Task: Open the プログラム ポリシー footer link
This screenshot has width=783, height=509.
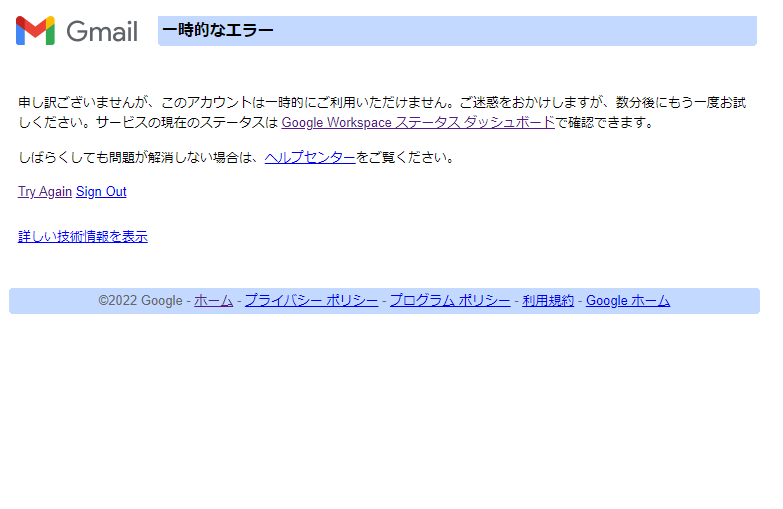Action: (x=450, y=301)
